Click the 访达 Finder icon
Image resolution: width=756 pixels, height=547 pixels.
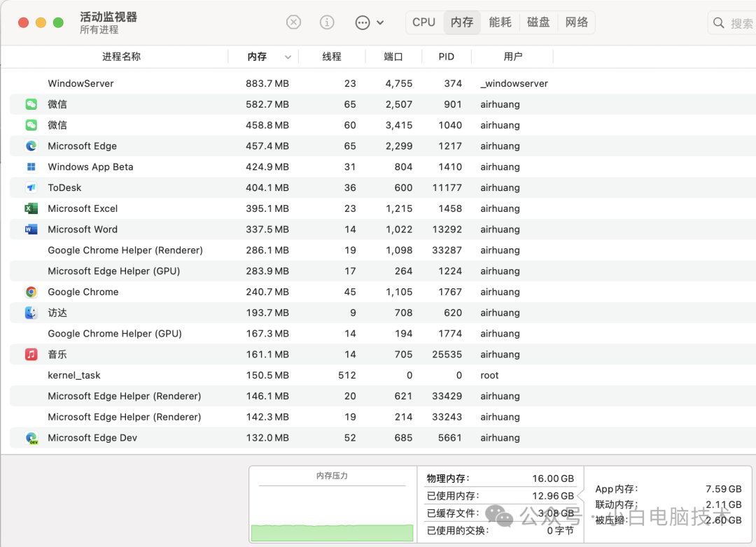click(31, 313)
